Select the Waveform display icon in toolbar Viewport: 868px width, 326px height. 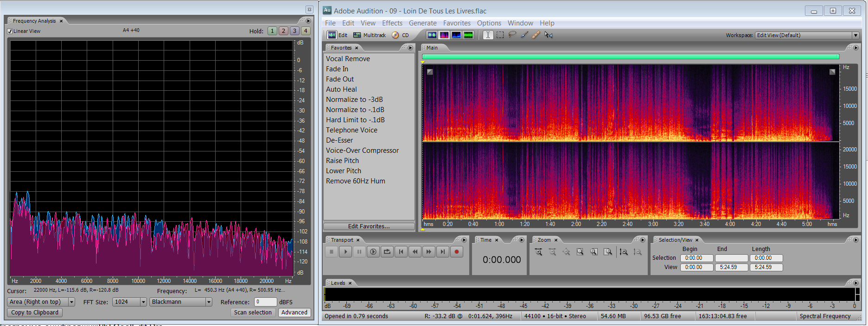click(432, 35)
